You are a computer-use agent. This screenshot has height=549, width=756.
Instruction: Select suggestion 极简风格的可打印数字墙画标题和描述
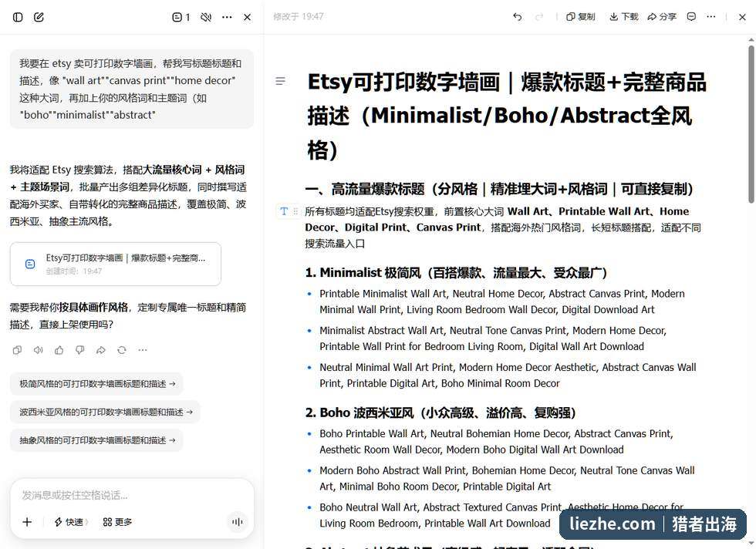click(96, 384)
